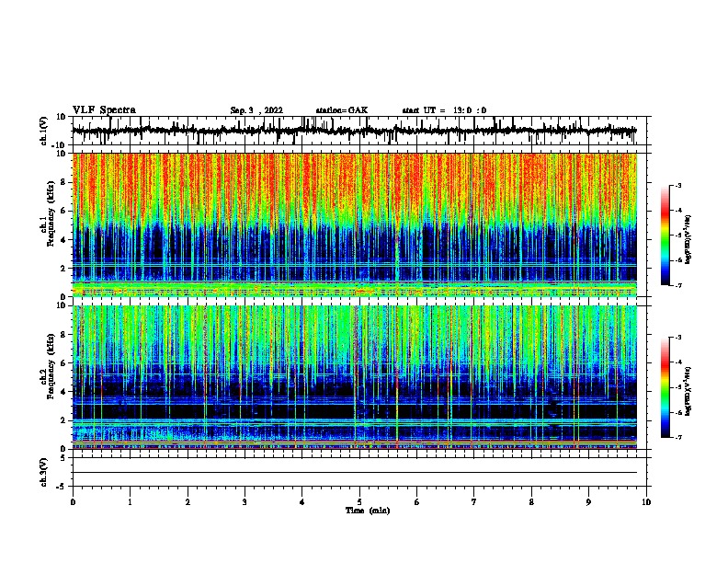Screen dimensions: 728x563
Task: Click the "5" tick on ch.3(V) axis
Action: (x=64, y=458)
